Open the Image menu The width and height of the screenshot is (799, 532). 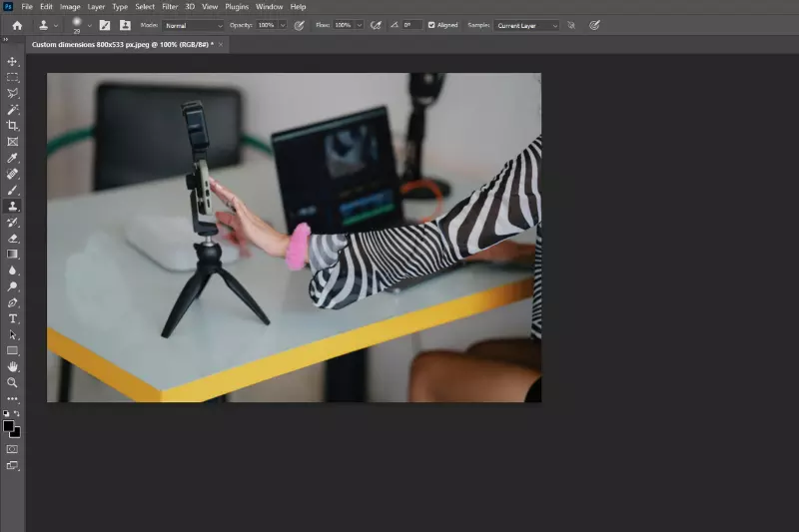coord(70,7)
